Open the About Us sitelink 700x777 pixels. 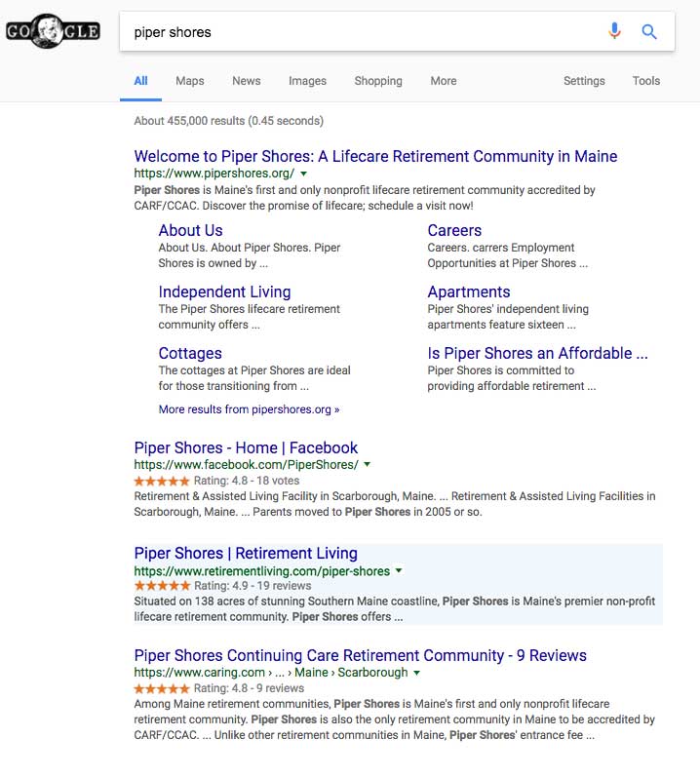pos(190,230)
